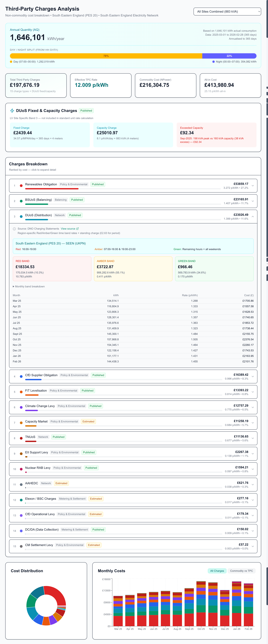
Task: Click the Metering & Settlement tag on Elexon row
Action: [x=72, y=499]
